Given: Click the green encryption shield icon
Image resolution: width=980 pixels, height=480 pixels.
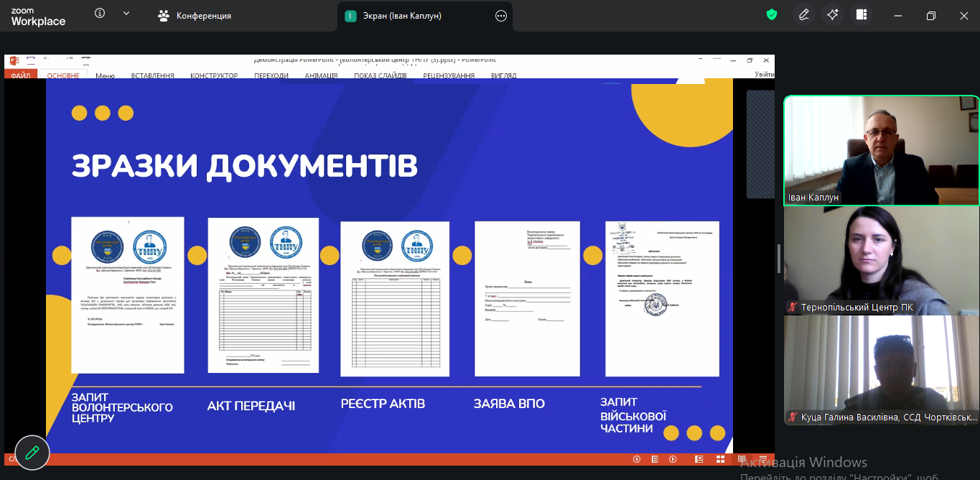Looking at the screenshot, I should point(772,14).
